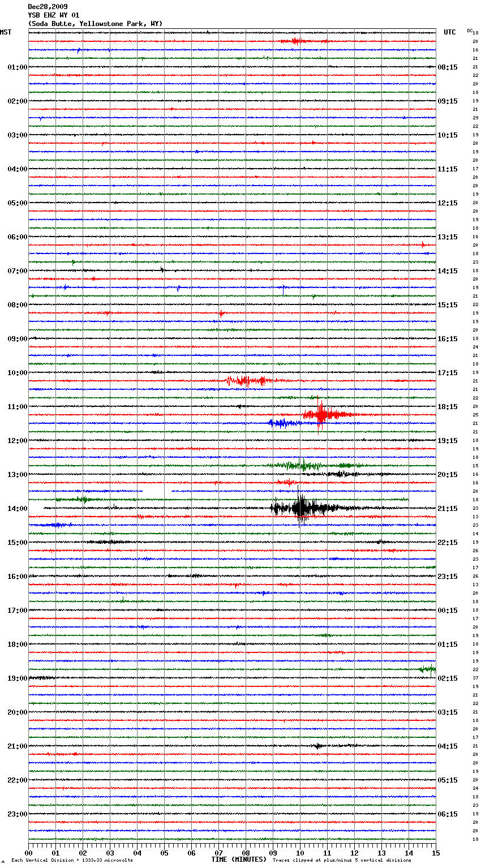This screenshot has height=868, width=481.
Task: Click the "12:15" UTC time label
Action: pyautogui.click(x=448, y=203)
